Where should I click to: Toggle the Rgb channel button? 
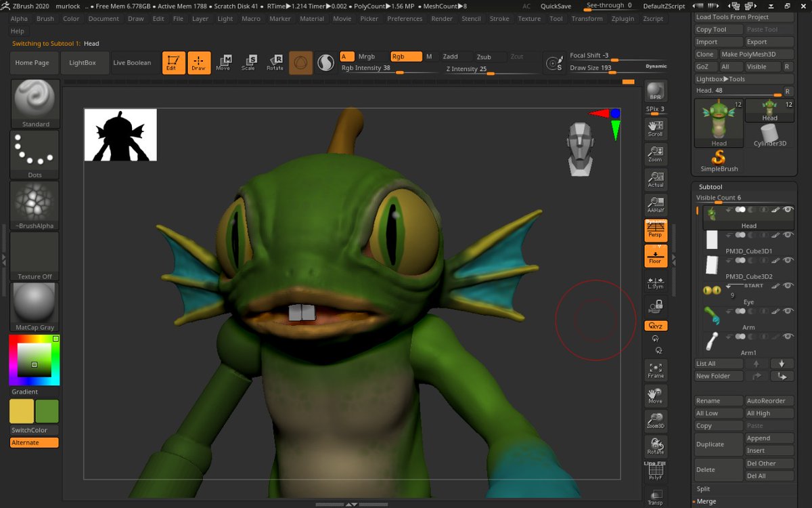click(x=405, y=57)
